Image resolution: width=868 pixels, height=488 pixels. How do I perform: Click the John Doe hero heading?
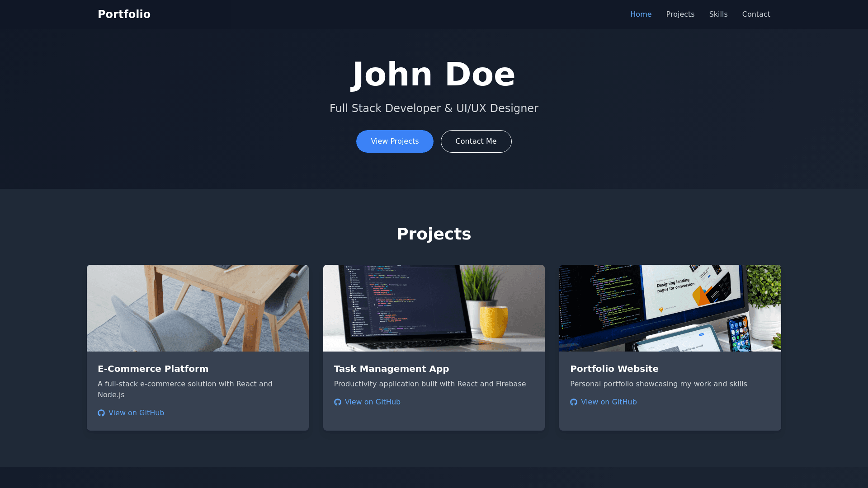click(x=434, y=75)
